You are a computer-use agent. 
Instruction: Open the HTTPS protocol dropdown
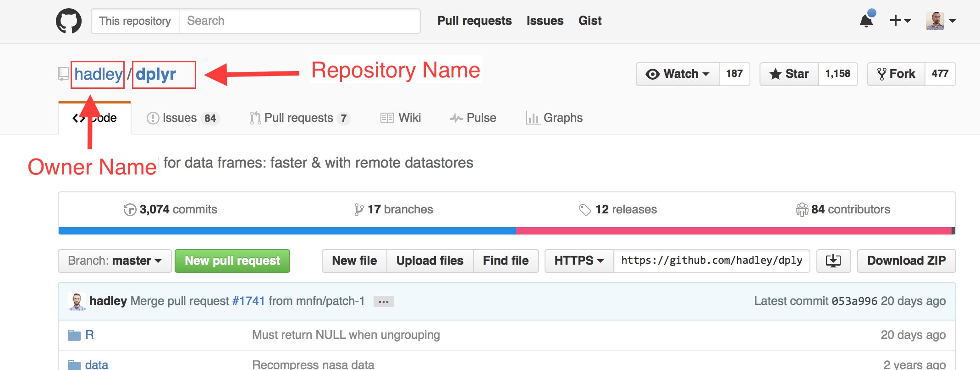[579, 261]
